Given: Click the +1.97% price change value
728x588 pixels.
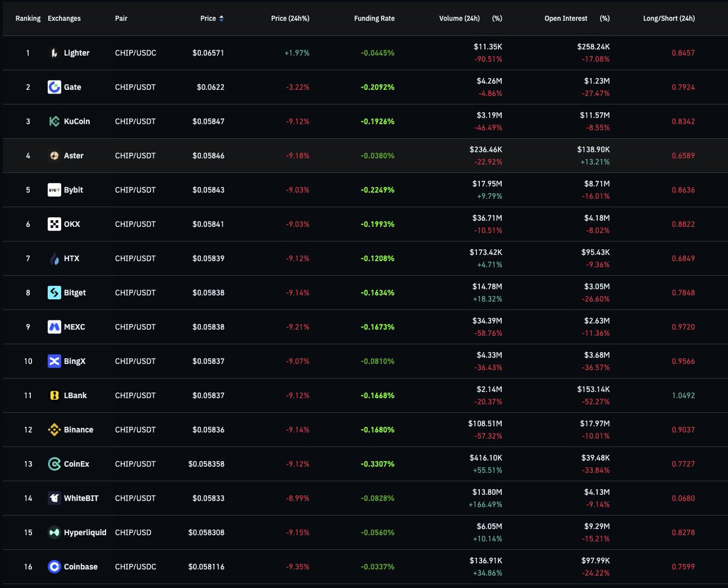Looking at the screenshot, I should click(x=297, y=53).
